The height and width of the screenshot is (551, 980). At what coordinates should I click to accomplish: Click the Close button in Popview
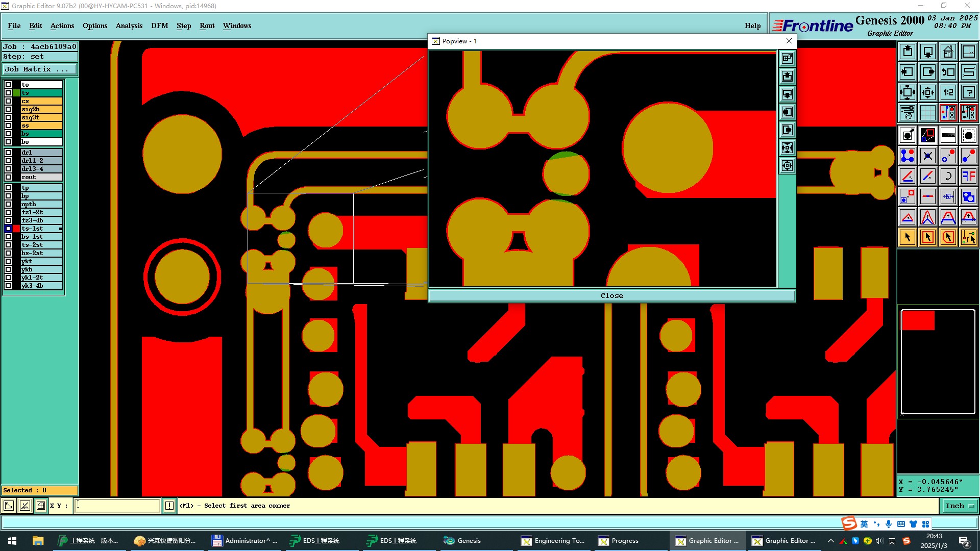(x=611, y=295)
